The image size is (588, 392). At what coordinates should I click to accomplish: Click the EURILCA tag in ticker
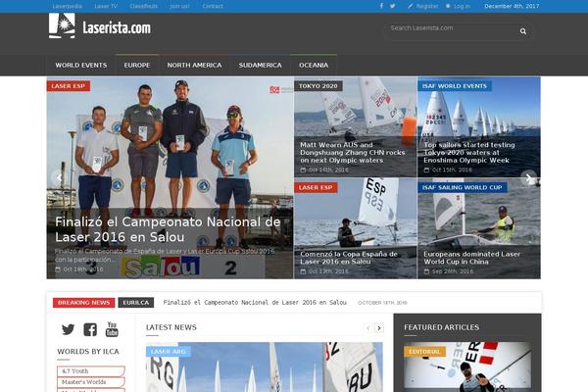point(136,303)
